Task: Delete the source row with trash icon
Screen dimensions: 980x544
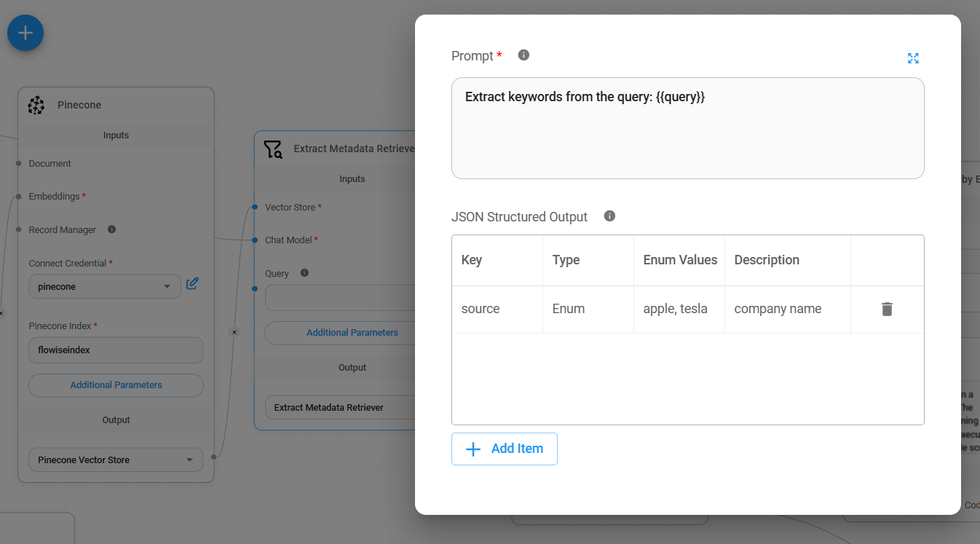Action: (x=886, y=309)
